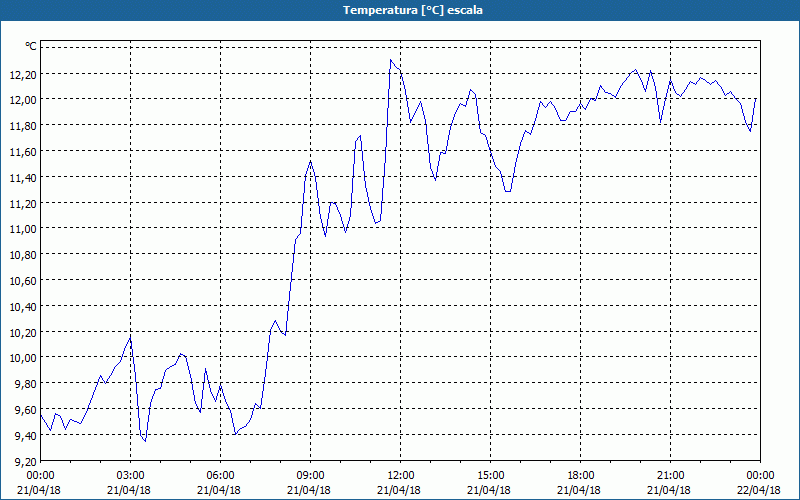Click the 21/04/18 date under 06:00
800x500 pixels.
[x=219, y=490]
